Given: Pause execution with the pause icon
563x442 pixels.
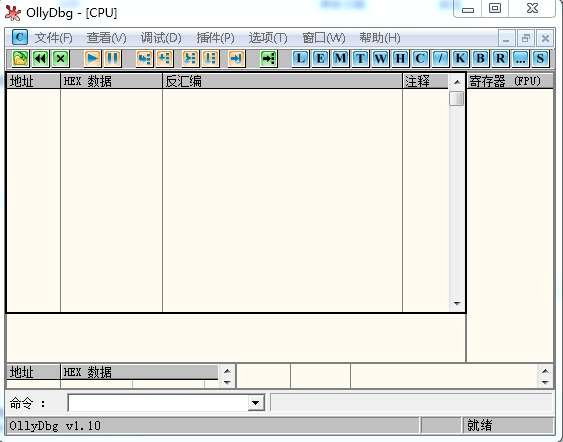Looking at the screenshot, I should click(113, 59).
